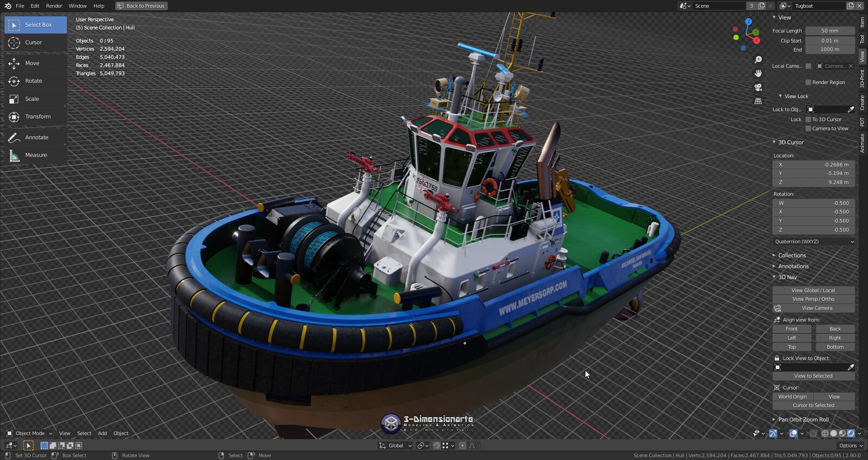Pick the Scale tool

[36, 99]
